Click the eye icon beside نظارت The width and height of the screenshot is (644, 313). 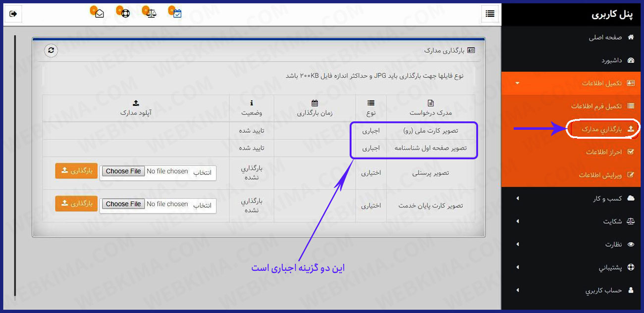tap(631, 244)
